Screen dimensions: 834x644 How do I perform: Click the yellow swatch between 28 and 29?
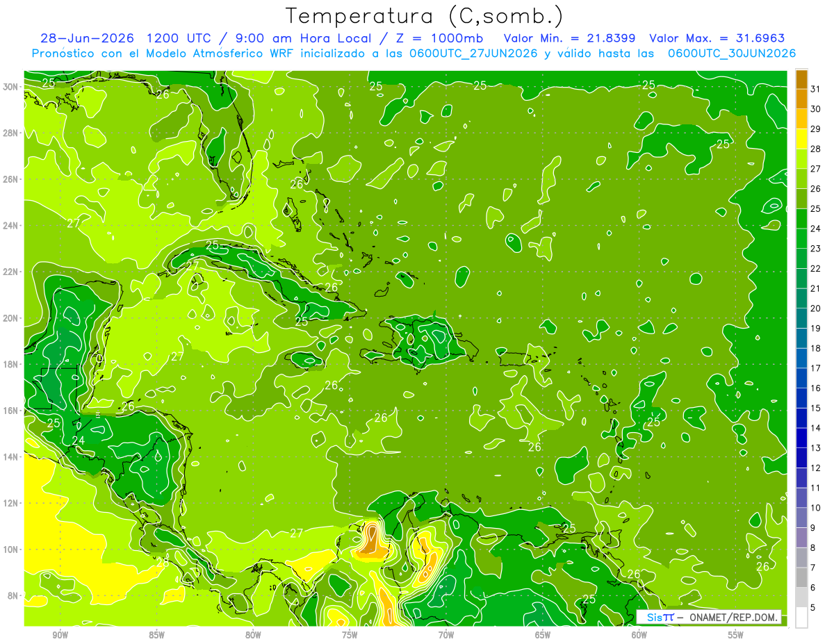801,139
